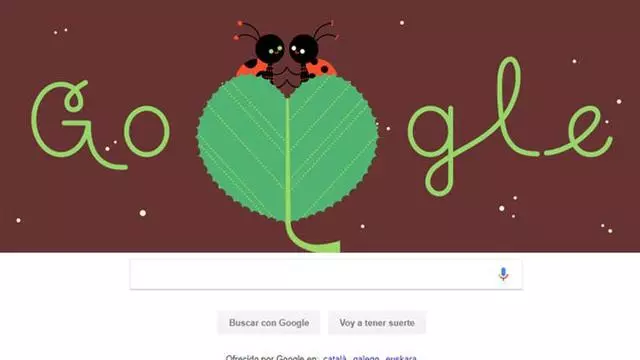Click the leaf stem curling at the bottom

311,238
